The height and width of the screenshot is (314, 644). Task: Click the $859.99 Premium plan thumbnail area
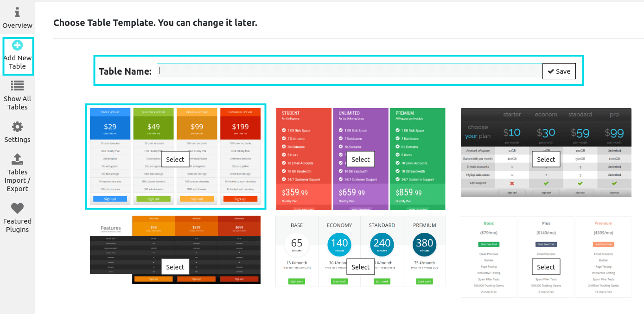(x=417, y=159)
